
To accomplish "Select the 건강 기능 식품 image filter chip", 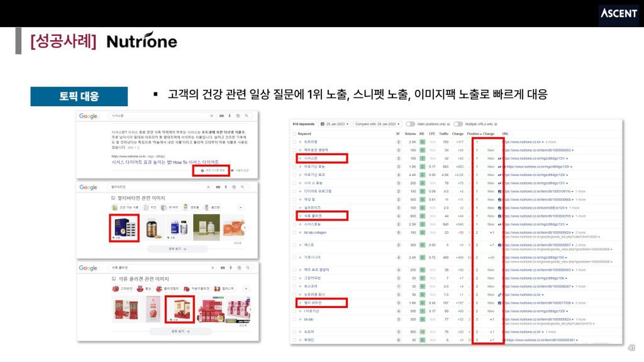I will click(125, 207).
